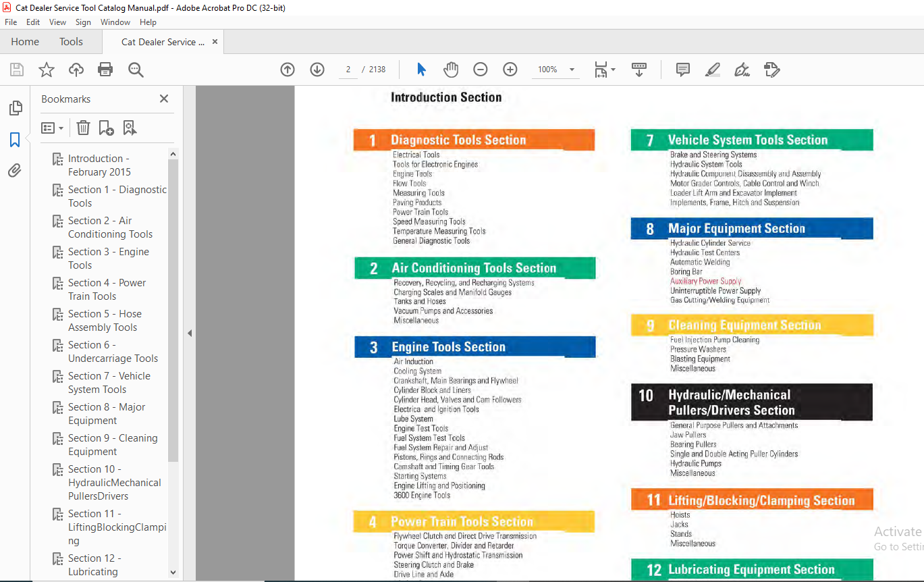Add a sticky note comment
The width and height of the screenshot is (924, 582).
[683, 70]
